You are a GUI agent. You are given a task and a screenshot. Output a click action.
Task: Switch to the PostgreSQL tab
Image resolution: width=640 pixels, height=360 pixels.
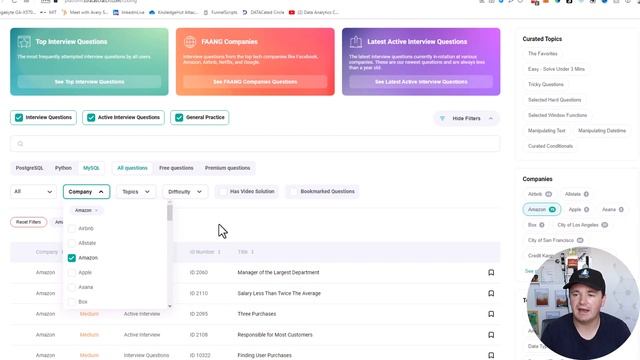[29, 168]
